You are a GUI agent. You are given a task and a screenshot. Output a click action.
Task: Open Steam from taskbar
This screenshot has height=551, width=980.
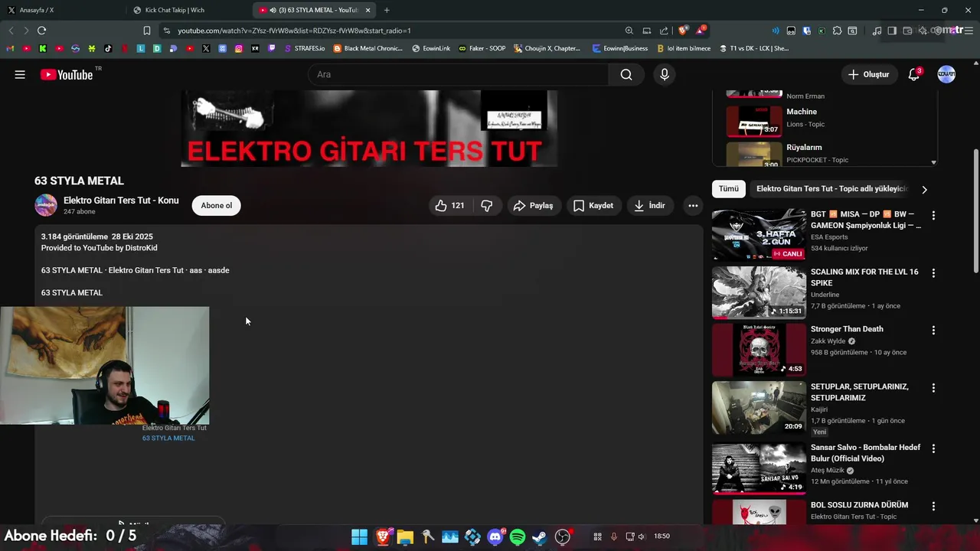pos(540,537)
